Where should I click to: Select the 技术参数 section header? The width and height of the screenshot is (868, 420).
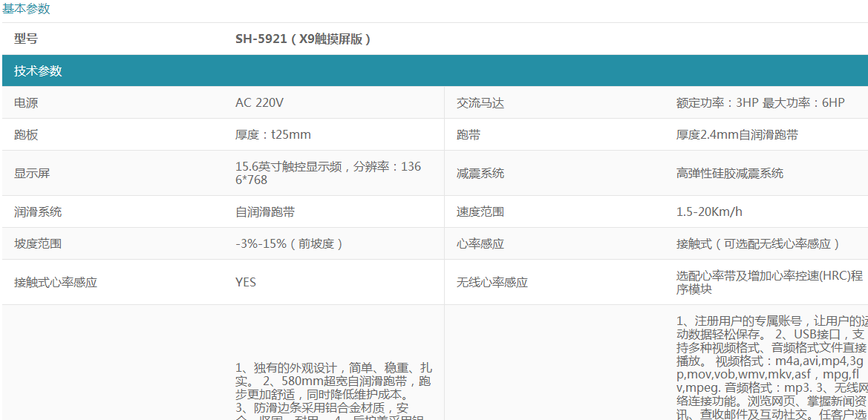(38, 71)
